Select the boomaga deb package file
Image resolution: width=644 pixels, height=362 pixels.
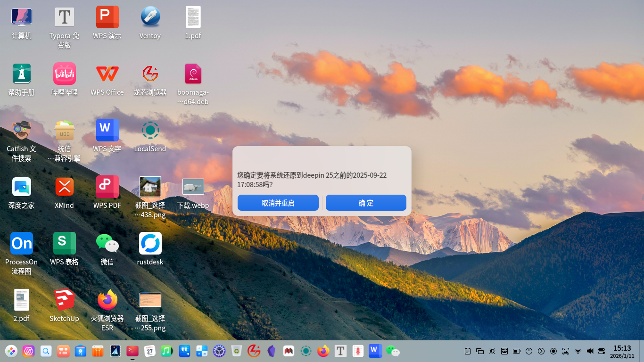click(x=193, y=84)
